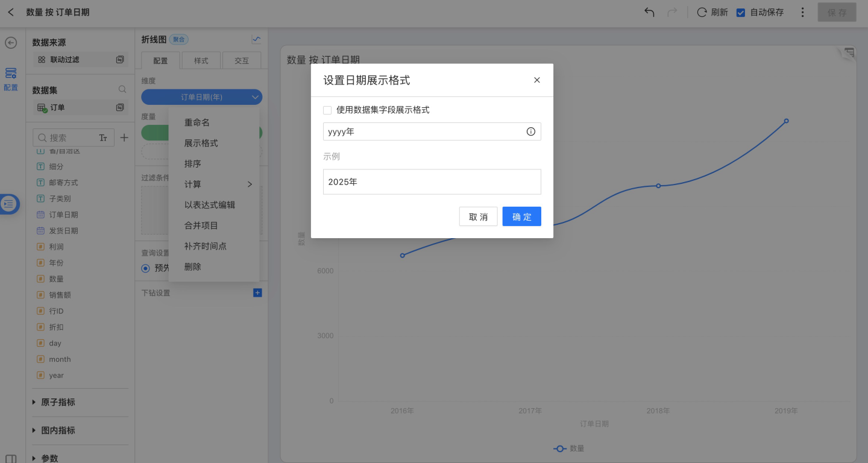This screenshot has height=463, width=868.
Task: Toggle the auto-save checkbox
Action: pos(741,12)
